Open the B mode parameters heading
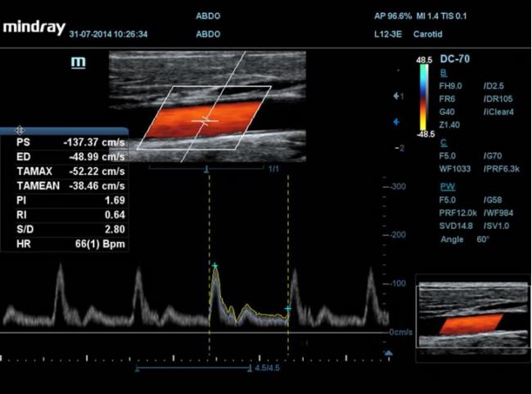This screenshot has height=394, width=532. 443,73
